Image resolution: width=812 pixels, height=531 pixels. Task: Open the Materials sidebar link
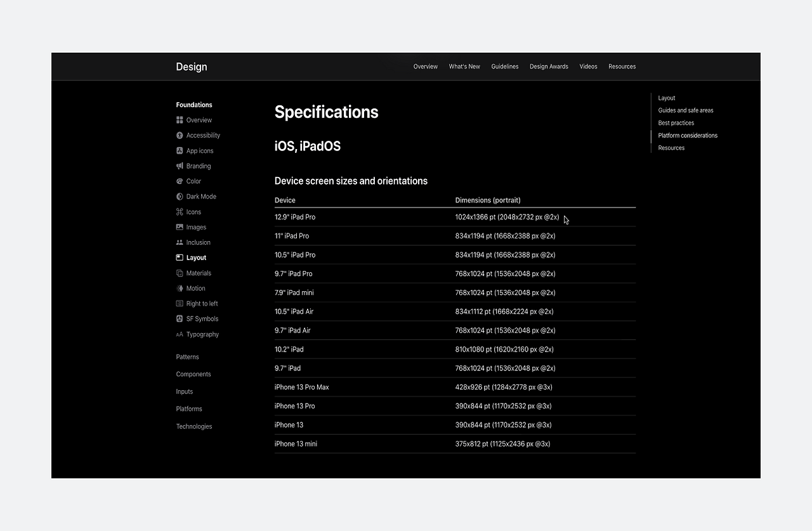pyautogui.click(x=199, y=273)
